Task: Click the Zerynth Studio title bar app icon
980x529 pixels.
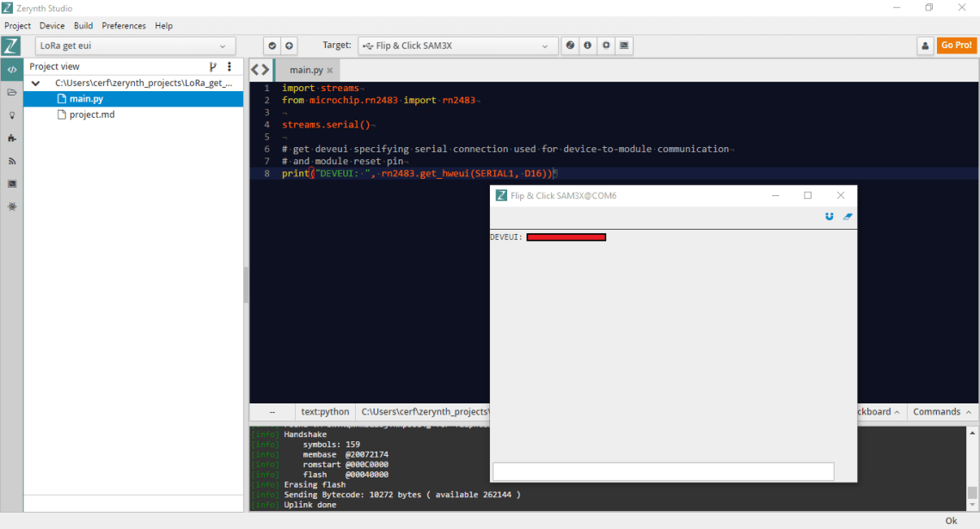Action: pyautogui.click(x=8, y=8)
